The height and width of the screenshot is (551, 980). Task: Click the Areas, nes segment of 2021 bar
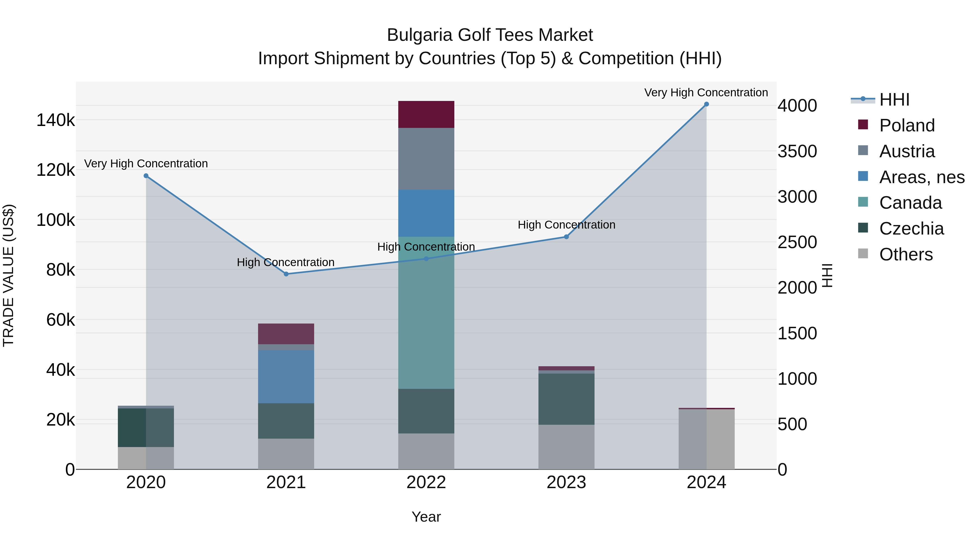286,377
